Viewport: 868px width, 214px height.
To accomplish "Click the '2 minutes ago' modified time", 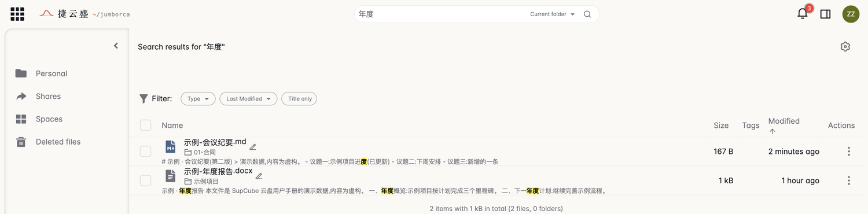I will (794, 152).
